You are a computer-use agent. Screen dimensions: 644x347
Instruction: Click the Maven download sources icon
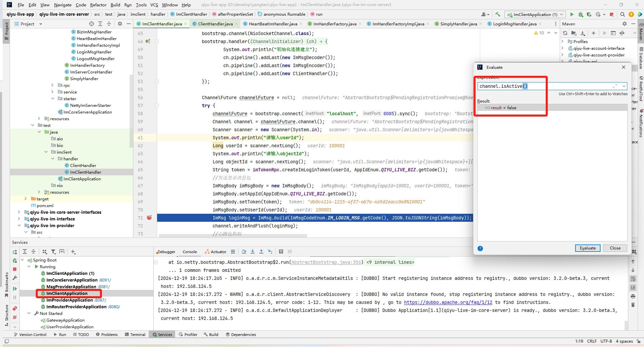[x=583, y=33]
